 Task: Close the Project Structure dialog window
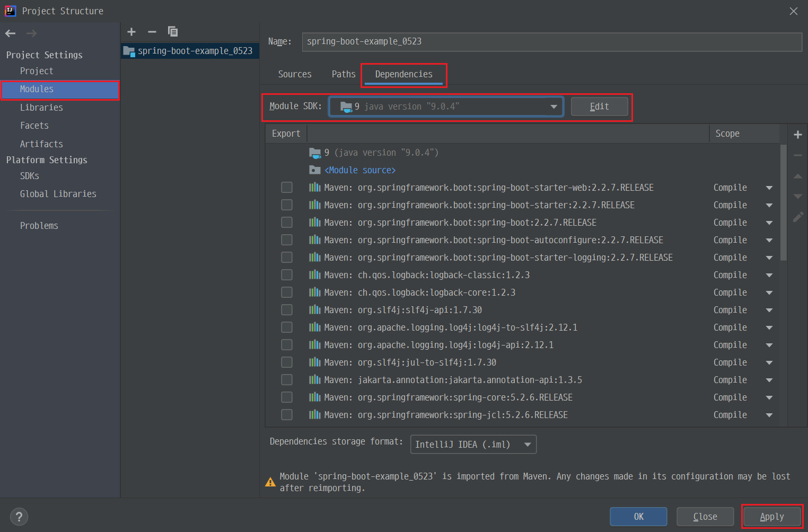click(794, 11)
